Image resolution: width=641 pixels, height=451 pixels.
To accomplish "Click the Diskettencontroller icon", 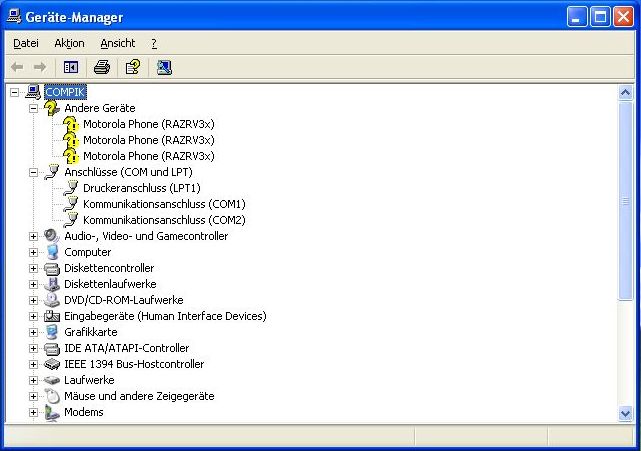I will click(x=52, y=268).
